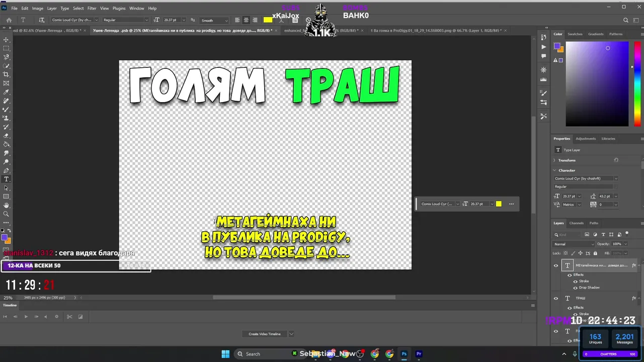Image resolution: width=644 pixels, height=362 pixels.
Task: Select the Brush tool
Action: coord(6,109)
